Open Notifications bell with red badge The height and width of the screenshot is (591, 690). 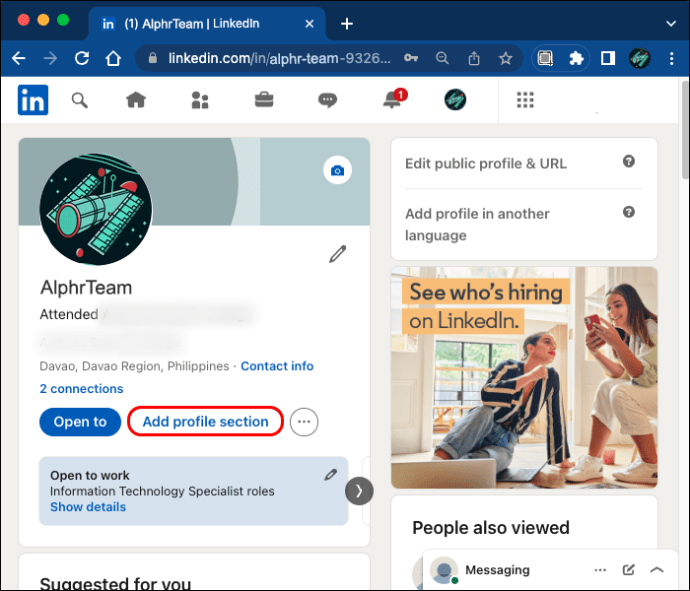393,100
